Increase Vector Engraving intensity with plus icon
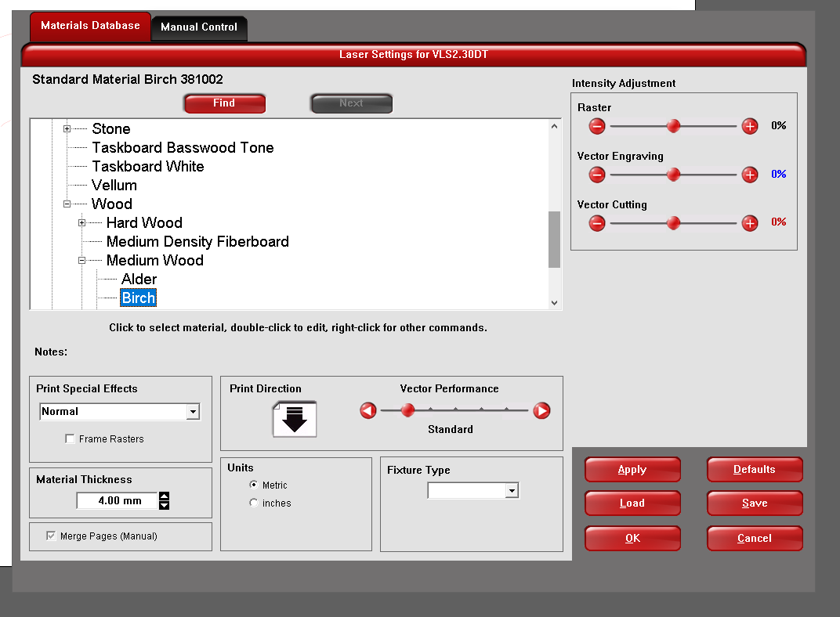 750,175
